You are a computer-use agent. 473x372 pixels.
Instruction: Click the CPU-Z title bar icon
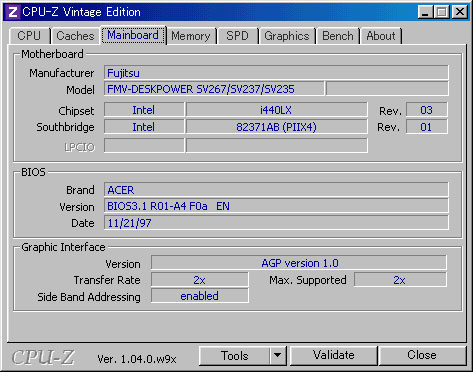(x=12, y=12)
